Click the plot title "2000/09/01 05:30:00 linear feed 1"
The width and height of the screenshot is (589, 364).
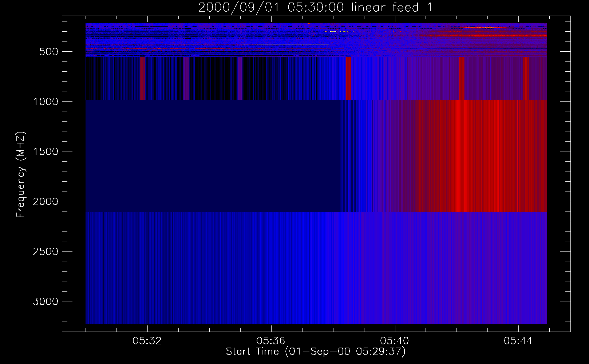[316, 7]
